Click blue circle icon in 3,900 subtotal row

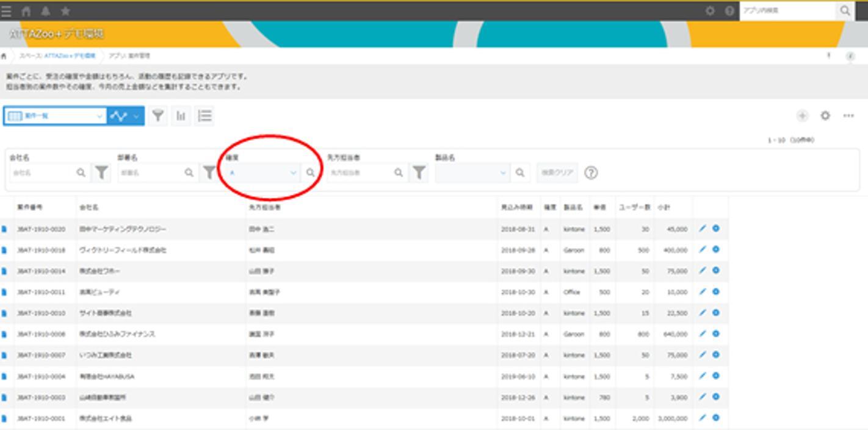716,397
